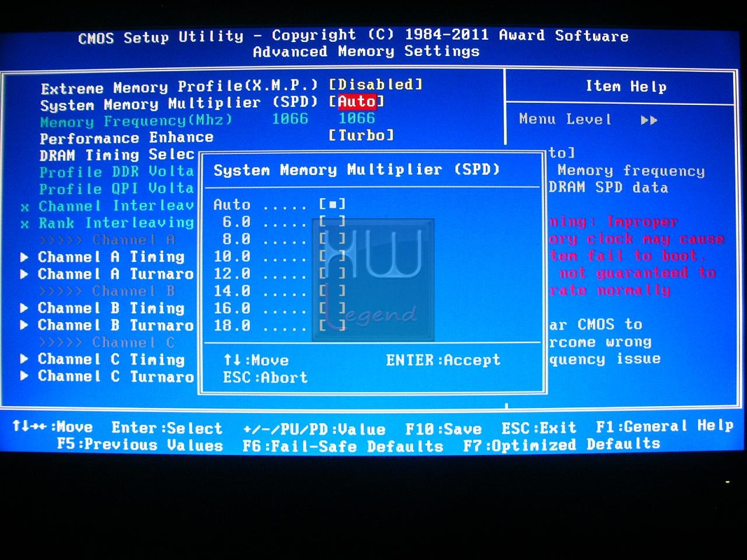Click F1:General Help in the footer

tap(664, 426)
